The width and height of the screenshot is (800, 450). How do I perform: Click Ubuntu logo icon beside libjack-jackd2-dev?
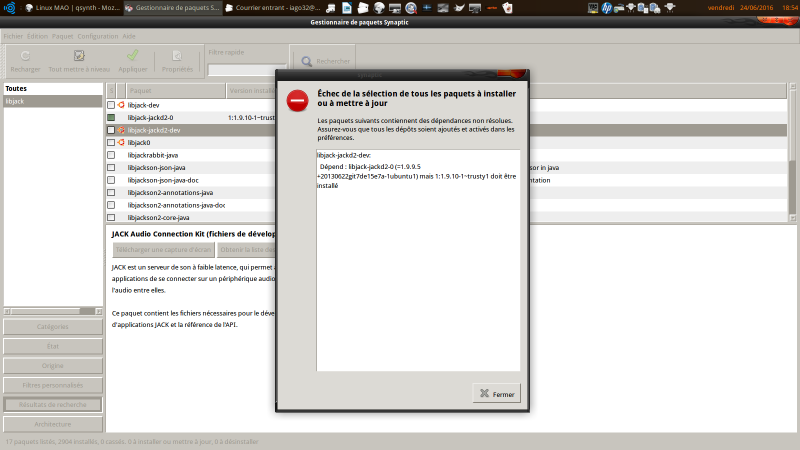[121, 130]
